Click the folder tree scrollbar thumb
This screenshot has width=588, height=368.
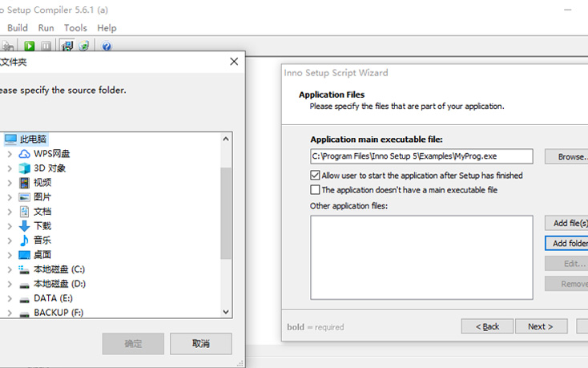[226, 213]
